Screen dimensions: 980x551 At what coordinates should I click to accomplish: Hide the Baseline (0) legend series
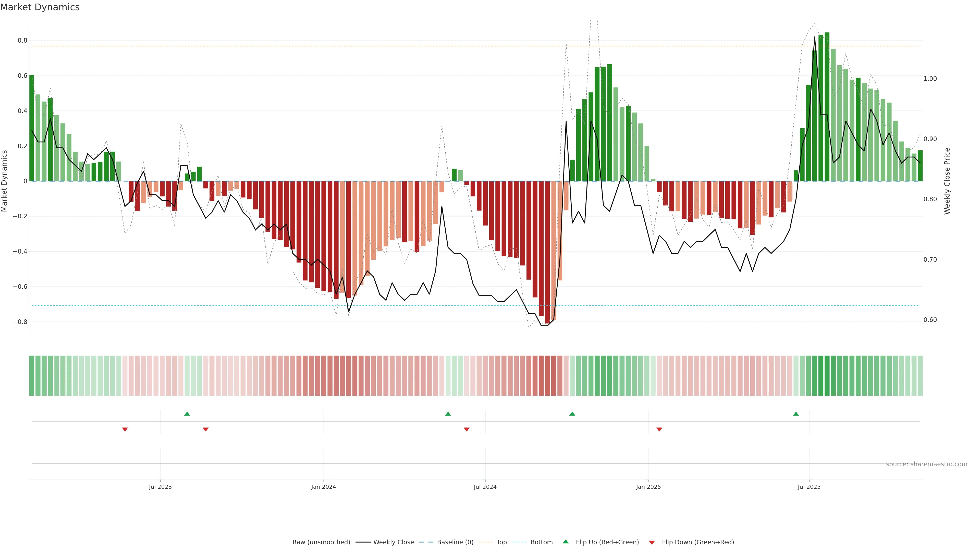tap(455, 542)
